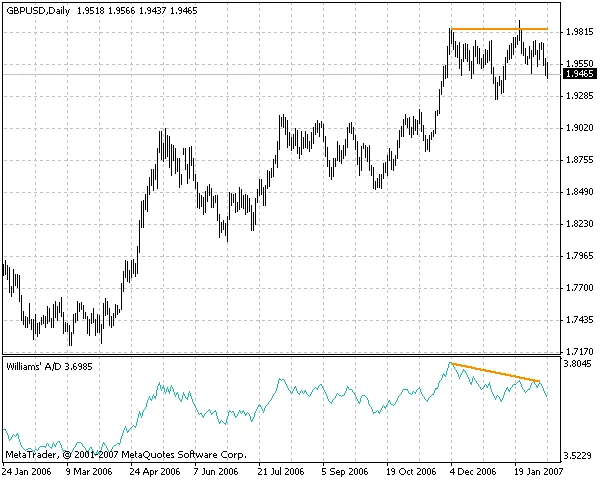600x480 pixels.
Task: Click the 3.8045 indicator scale value
Action: coord(578,366)
